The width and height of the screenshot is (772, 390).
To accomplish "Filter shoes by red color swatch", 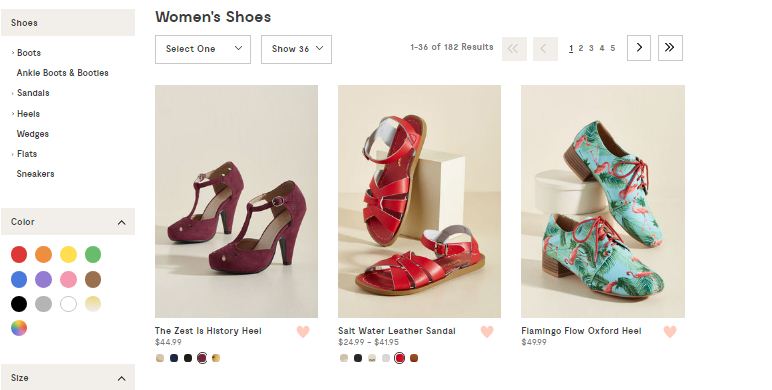I will click(19, 255).
